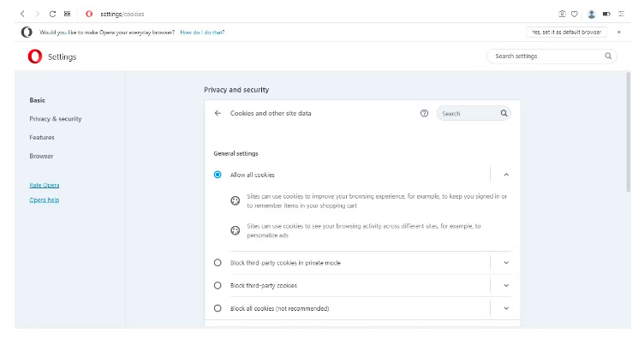Image resolution: width=644 pixels, height=339 pixels.
Task: Click the magnifier in Search settings
Action: pos(608,56)
